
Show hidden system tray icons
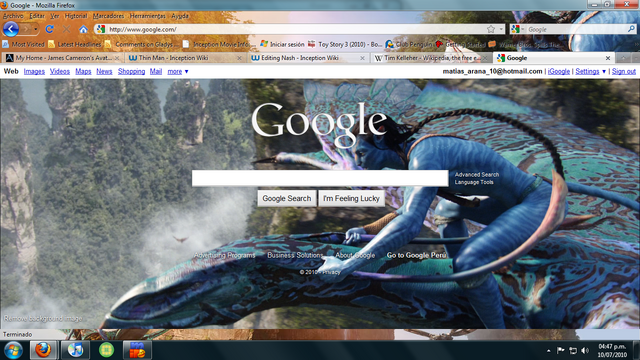tap(549, 350)
